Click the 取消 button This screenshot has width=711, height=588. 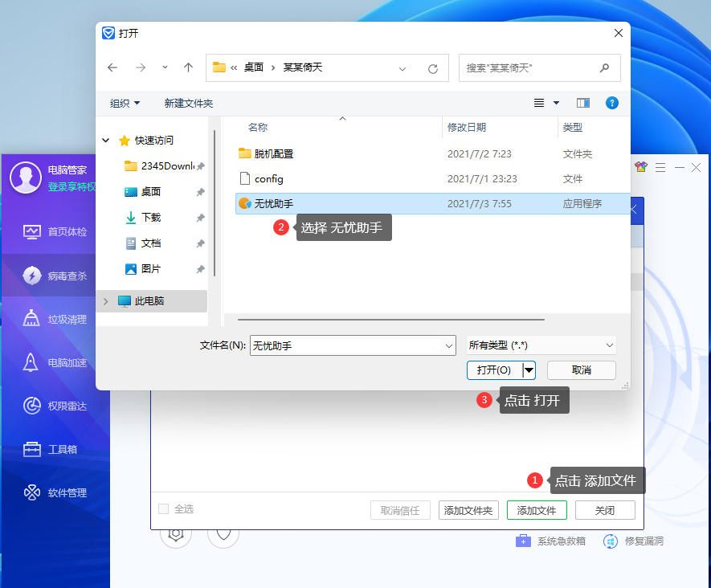coord(582,370)
